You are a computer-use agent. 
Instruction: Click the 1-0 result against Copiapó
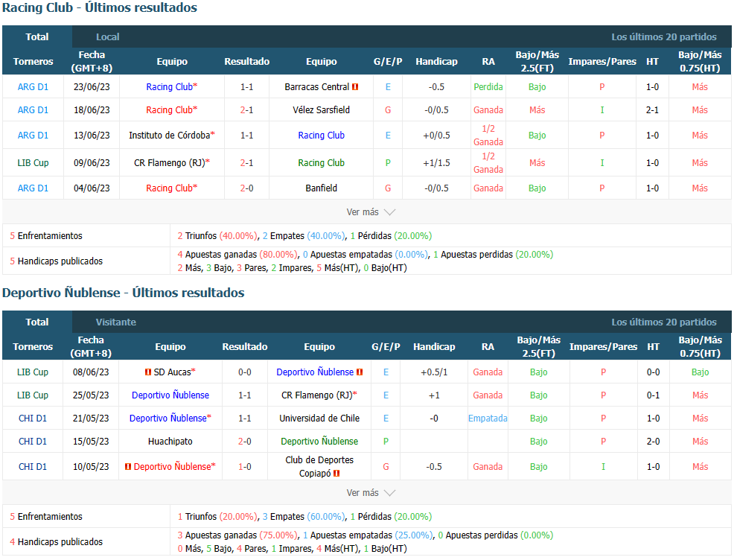(244, 467)
